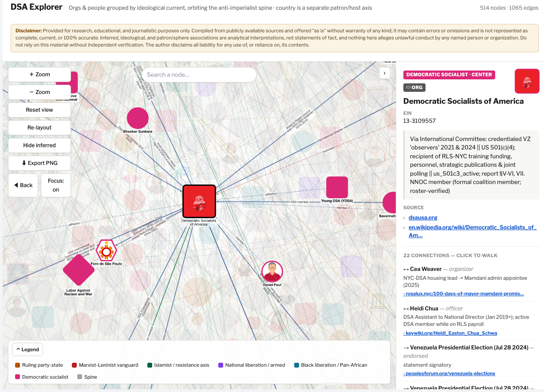The image size is (544, 392).
Task: Click the Black liberation / Pan-African legend entry
Action: tap(331, 365)
